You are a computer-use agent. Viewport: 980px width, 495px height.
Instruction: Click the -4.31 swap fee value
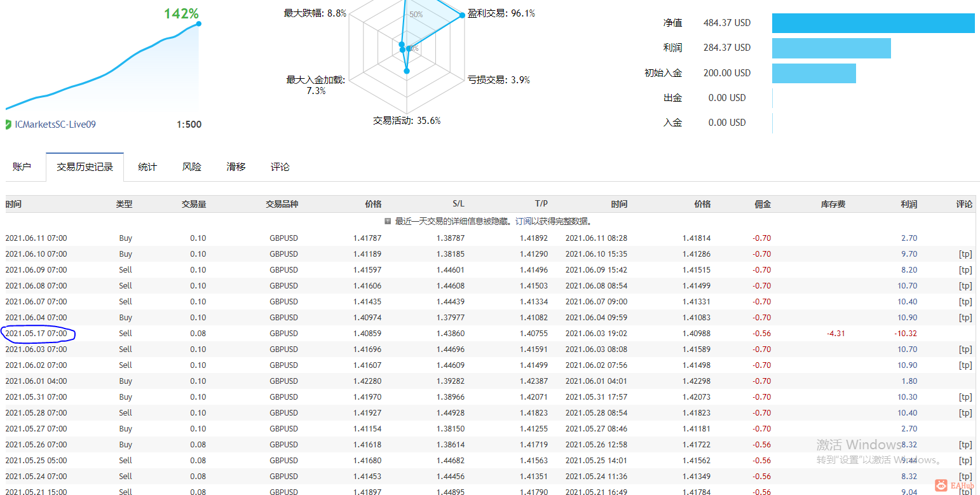tap(835, 334)
